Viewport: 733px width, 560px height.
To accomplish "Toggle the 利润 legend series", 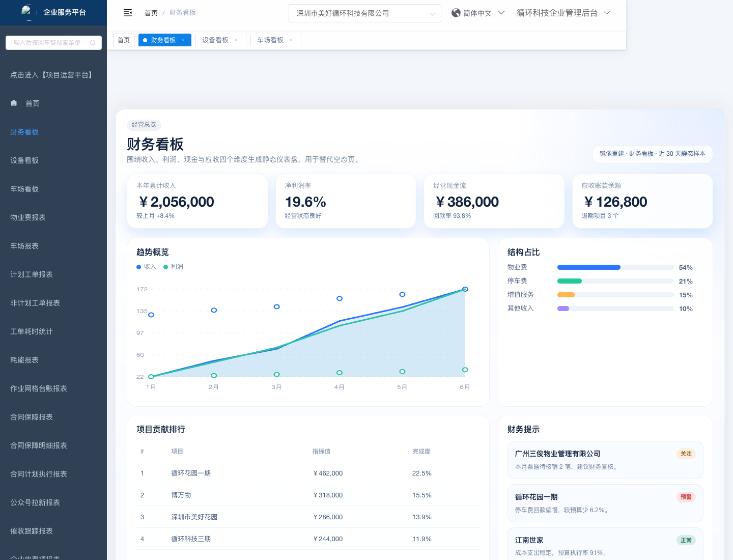I will pos(174,267).
